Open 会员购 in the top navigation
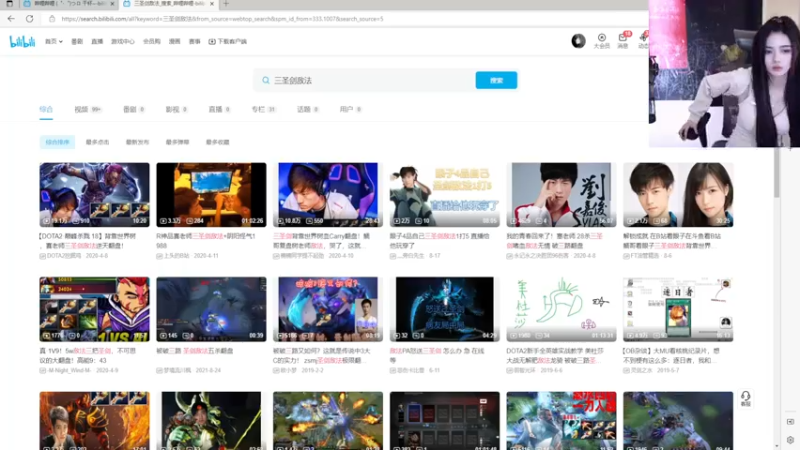The image size is (800, 450). coord(152,41)
